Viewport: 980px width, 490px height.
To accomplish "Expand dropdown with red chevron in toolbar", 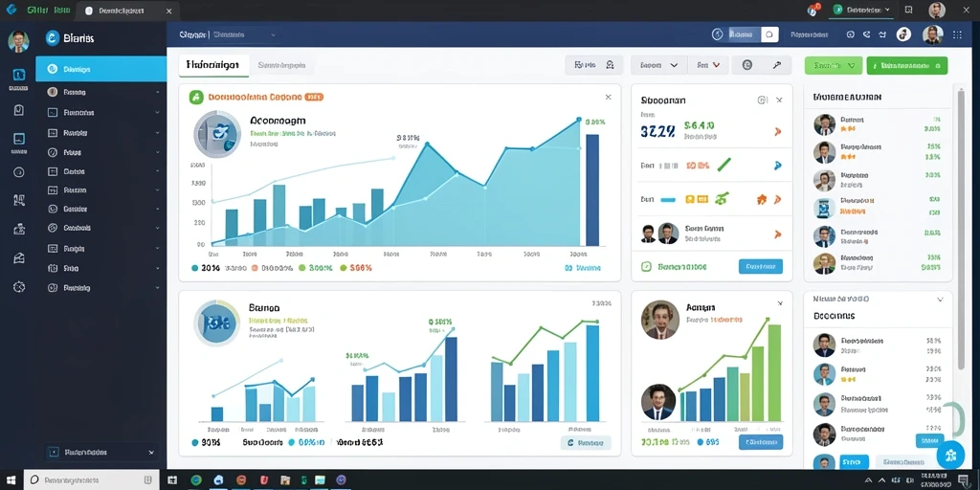I will (708, 65).
